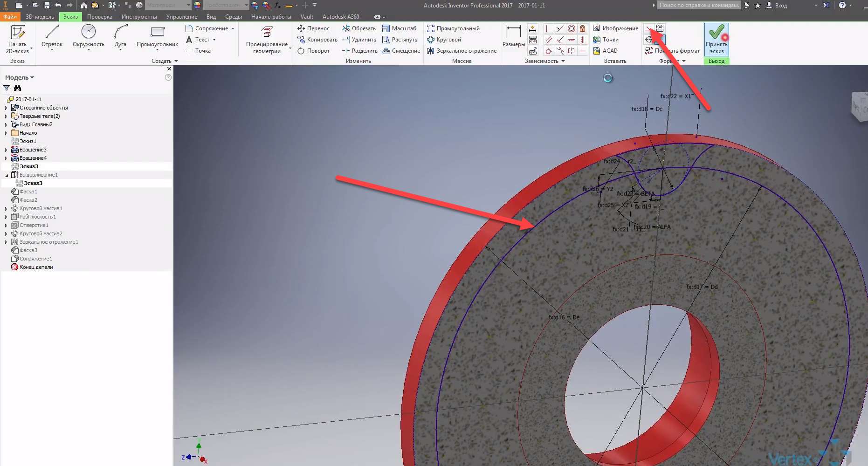Click Принять эскиз to finish the sketch
This screenshot has width=868, height=466.
(716, 40)
